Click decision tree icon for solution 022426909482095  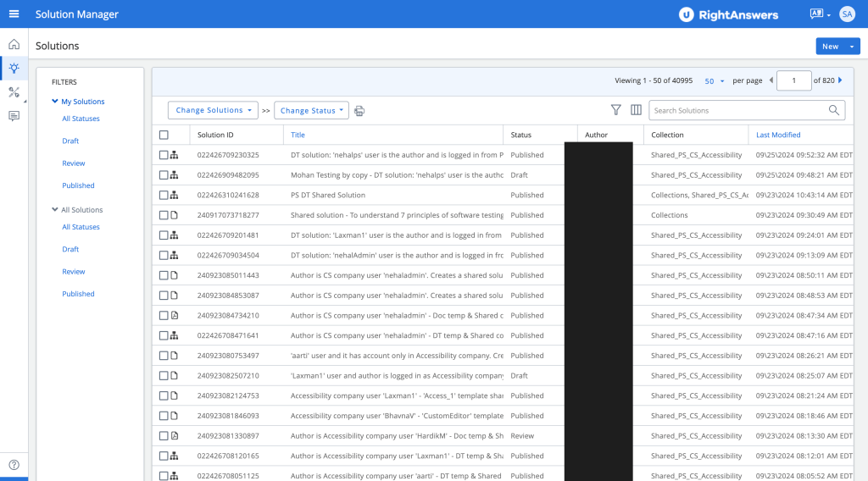click(175, 174)
